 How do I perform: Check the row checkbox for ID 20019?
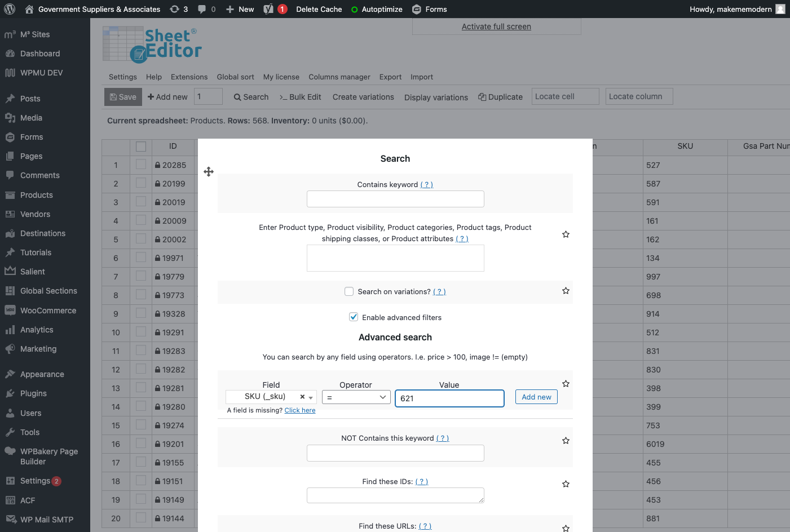point(141,202)
